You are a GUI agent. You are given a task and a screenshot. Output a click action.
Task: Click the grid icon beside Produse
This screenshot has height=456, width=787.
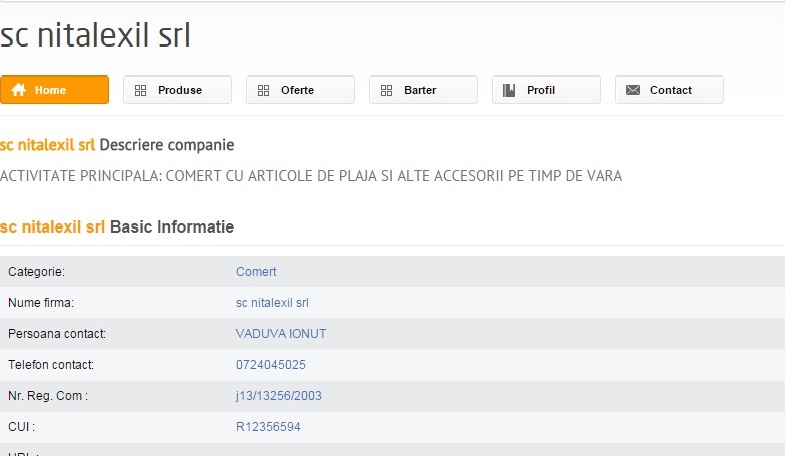click(x=141, y=90)
